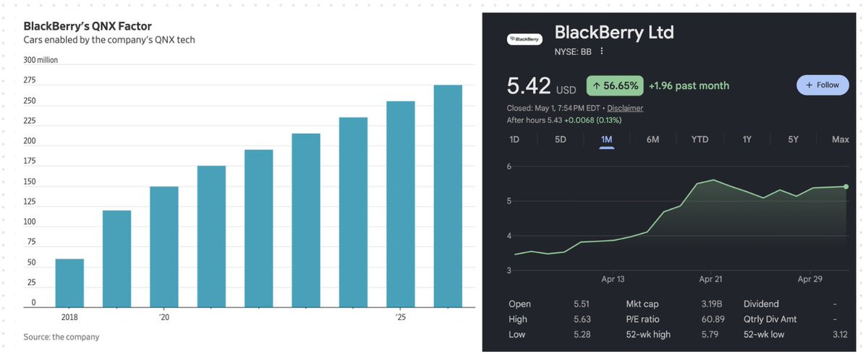Click the end-point dot on the price line
Image resolution: width=868 pixels, height=357 pixels.
tap(846, 187)
